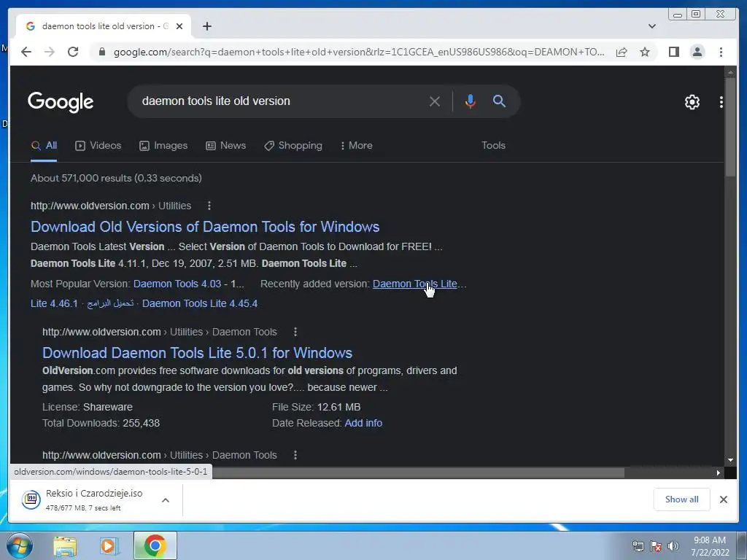Click the scroll down arrow
The height and width of the screenshot is (560, 747).
[x=730, y=460]
